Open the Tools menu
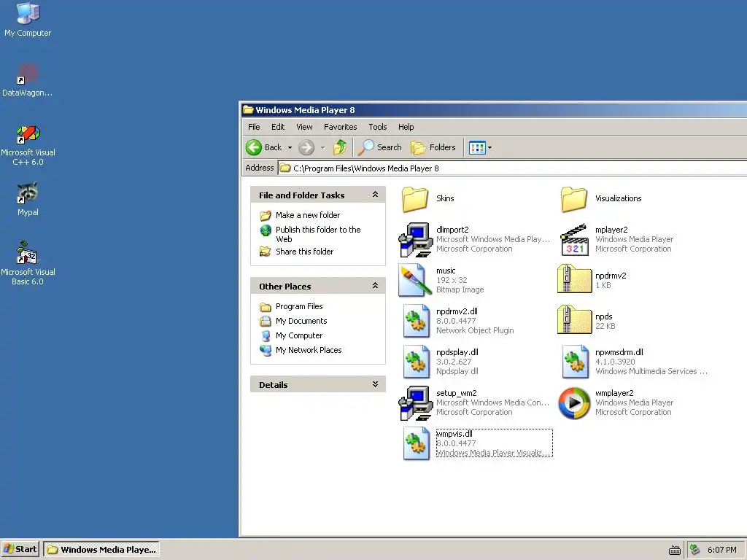Viewport: 747px width, 560px height. (x=377, y=127)
